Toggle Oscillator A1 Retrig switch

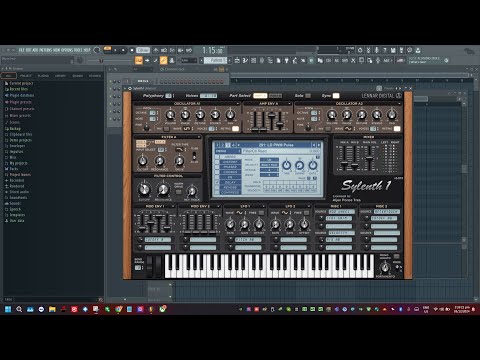click(235, 129)
